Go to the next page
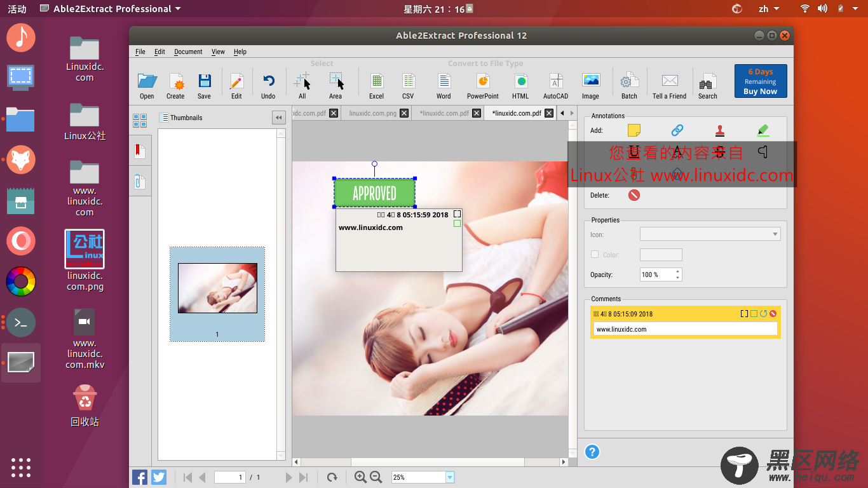 [289, 477]
